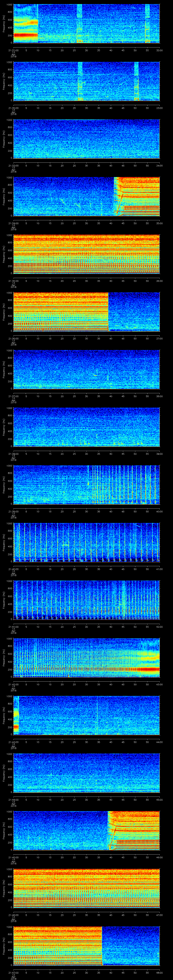Select the 48:00 end time label
This screenshot has height=980, width=173.
point(159,972)
